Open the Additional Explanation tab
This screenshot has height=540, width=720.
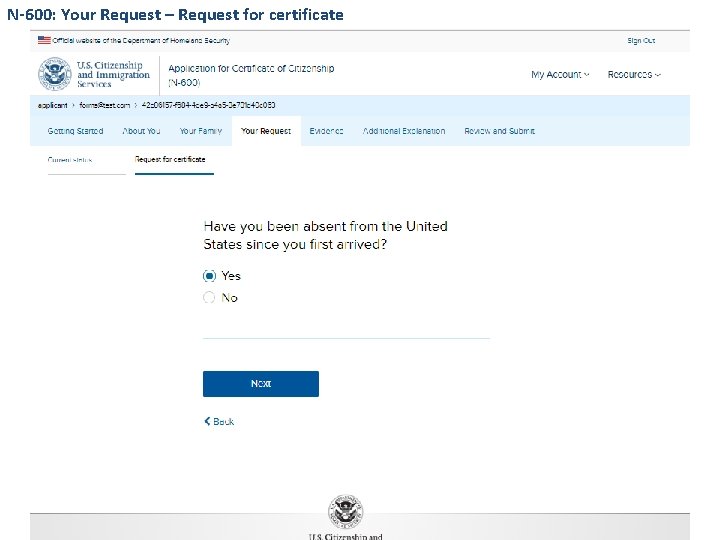404,131
